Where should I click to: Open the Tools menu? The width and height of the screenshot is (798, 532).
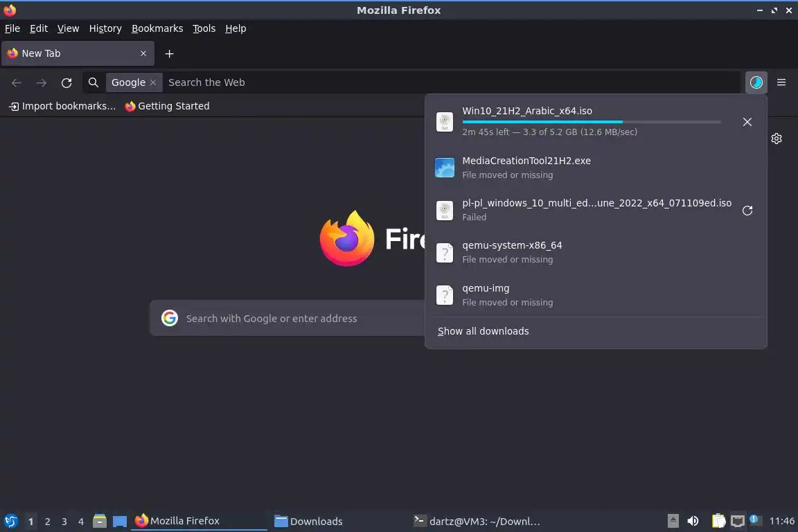204,28
